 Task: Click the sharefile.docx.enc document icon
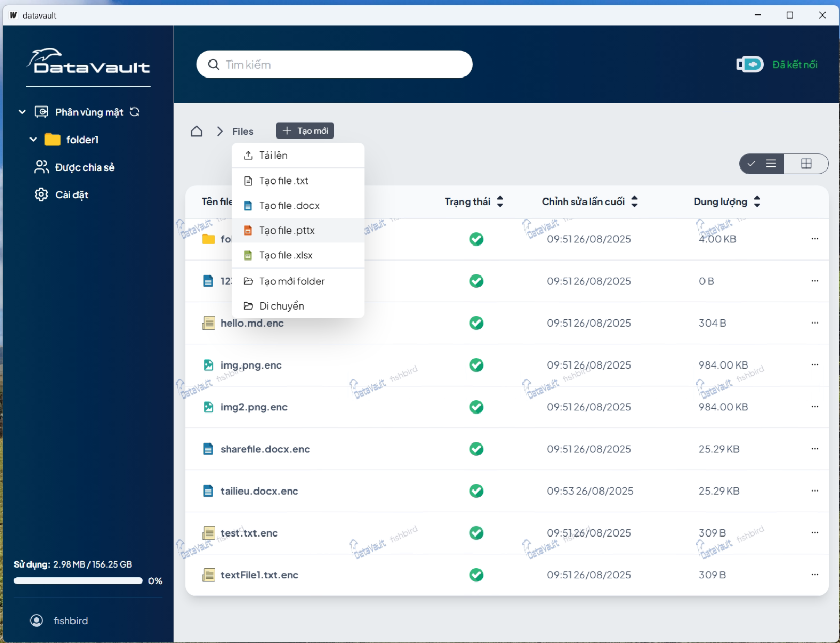pos(208,449)
